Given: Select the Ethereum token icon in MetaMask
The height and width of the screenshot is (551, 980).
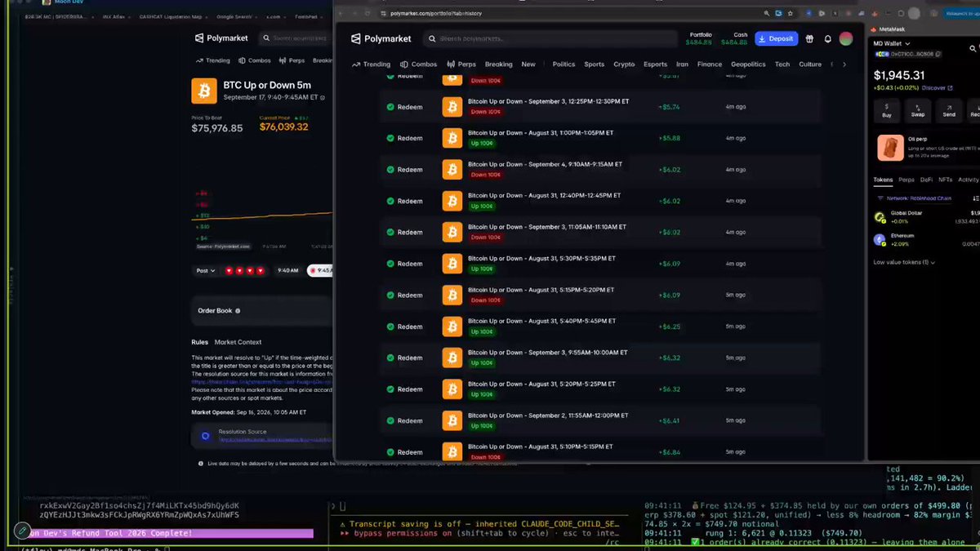Looking at the screenshot, I should point(880,240).
